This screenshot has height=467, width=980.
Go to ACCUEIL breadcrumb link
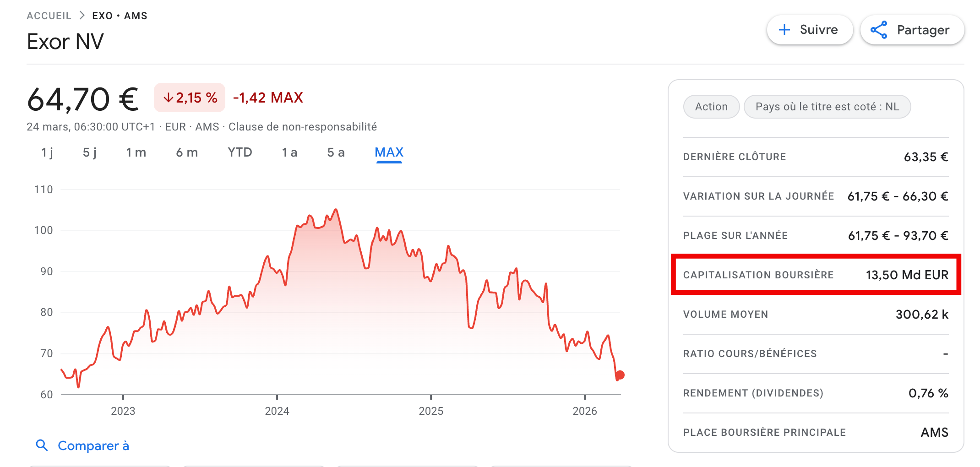[49, 16]
